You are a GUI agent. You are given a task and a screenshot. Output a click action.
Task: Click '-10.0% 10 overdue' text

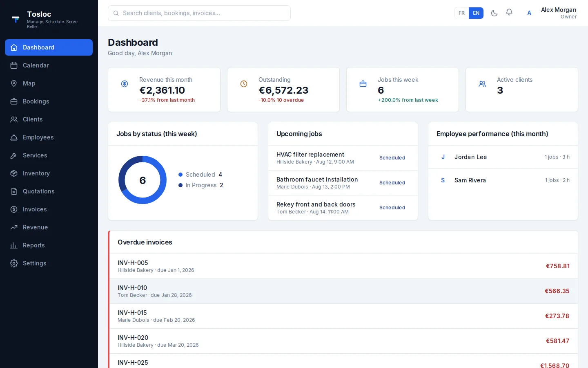tap(281, 100)
